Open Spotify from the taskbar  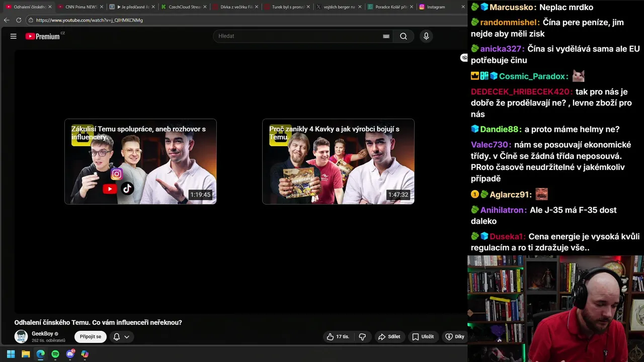coord(55,354)
